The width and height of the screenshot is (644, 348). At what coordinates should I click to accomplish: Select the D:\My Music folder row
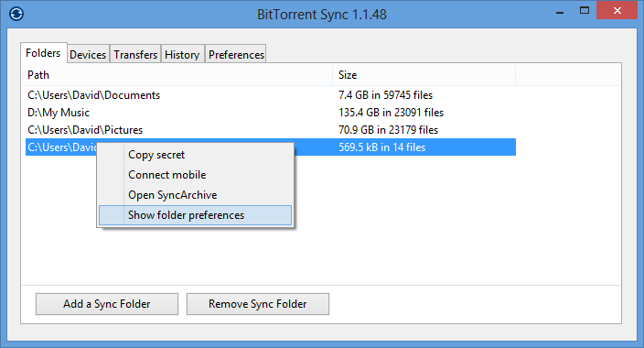click(x=271, y=113)
